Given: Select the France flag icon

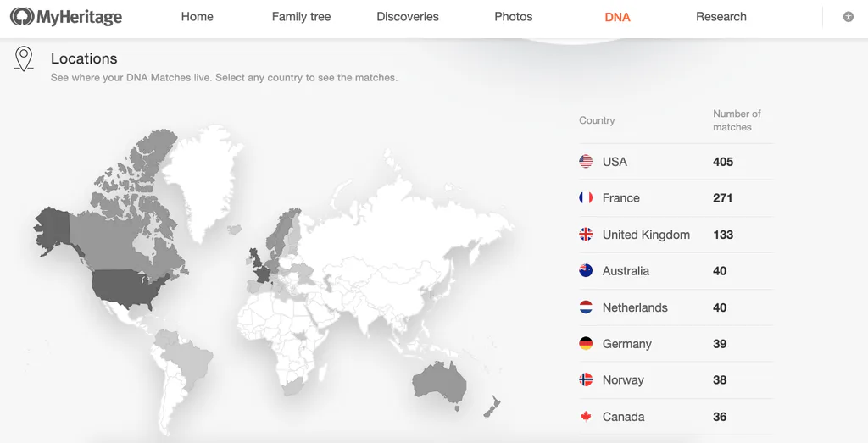Looking at the screenshot, I should [586, 197].
